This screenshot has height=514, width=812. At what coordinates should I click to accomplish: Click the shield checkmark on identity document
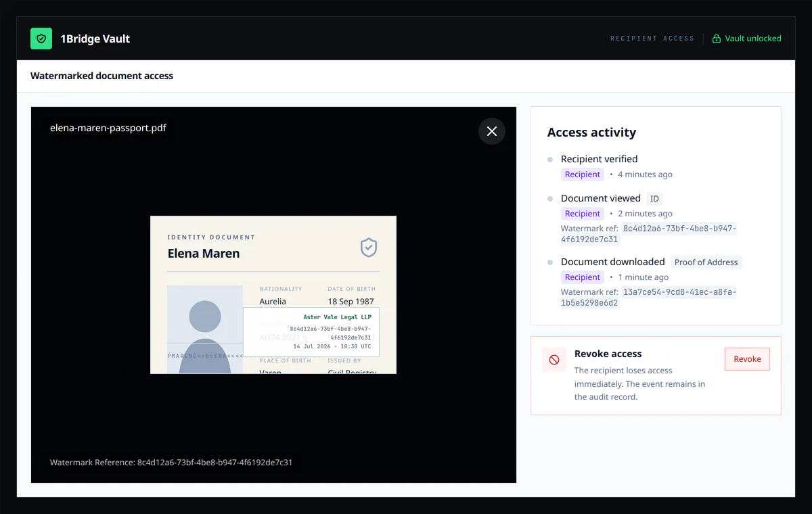coord(368,248)
